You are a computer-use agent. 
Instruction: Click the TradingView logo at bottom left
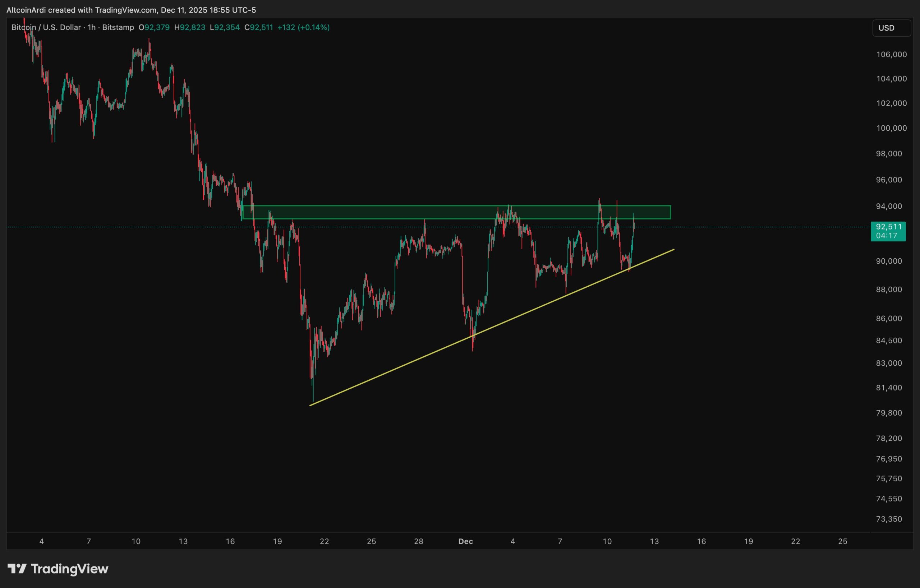tap(58, 569)
